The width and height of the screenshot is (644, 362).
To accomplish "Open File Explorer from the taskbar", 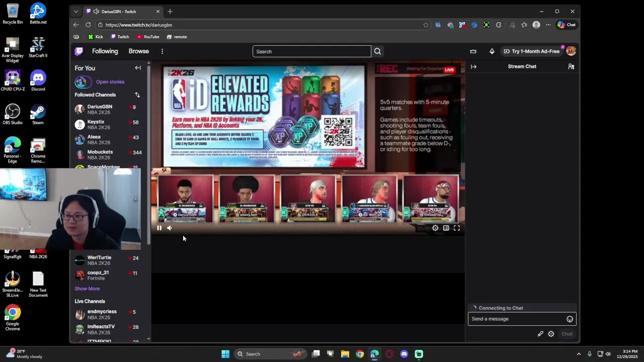I will (345, 354).
